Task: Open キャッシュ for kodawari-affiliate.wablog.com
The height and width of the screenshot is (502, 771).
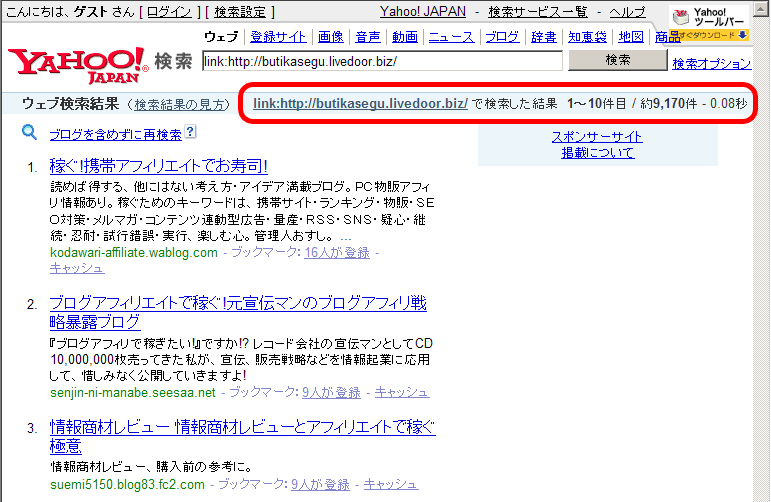Action: click(x=77, y=268)
